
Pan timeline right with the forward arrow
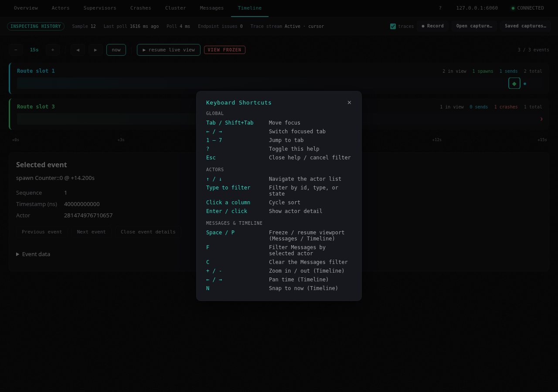pos(95,50)
